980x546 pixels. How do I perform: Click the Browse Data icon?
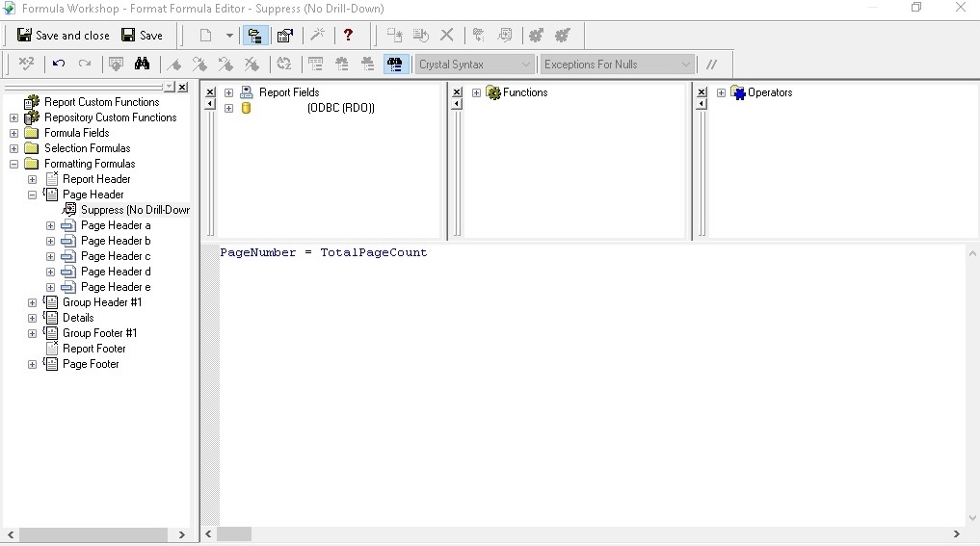point(117,64)
